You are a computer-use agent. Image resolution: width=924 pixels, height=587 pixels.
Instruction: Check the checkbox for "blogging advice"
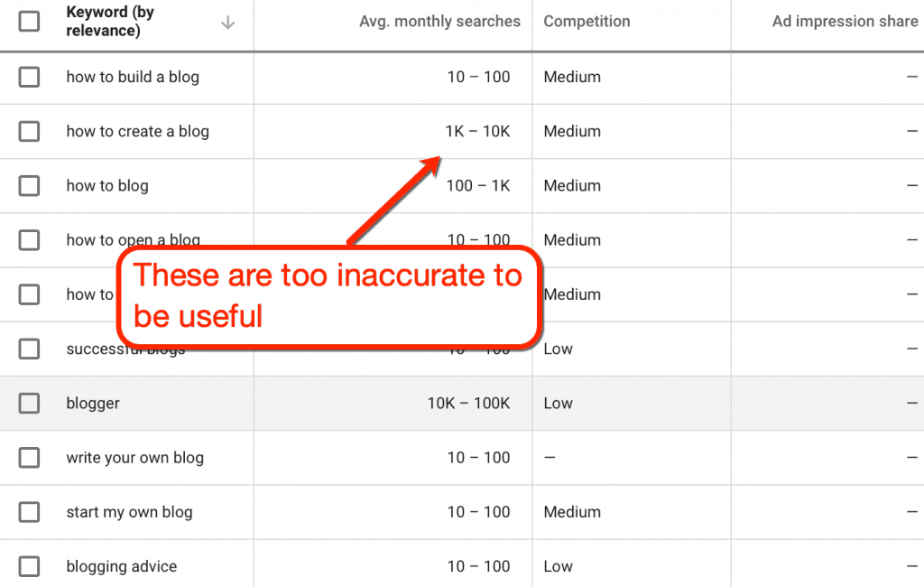click(29, 566)
